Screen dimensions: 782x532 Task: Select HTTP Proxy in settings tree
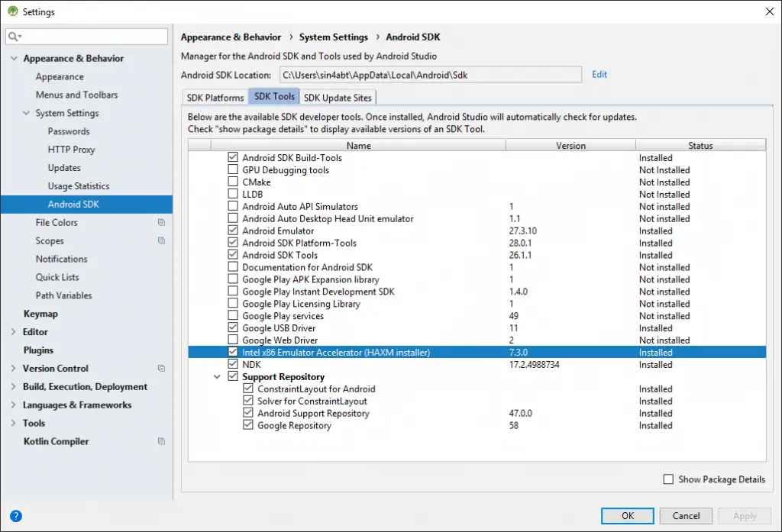coord(71,149)
